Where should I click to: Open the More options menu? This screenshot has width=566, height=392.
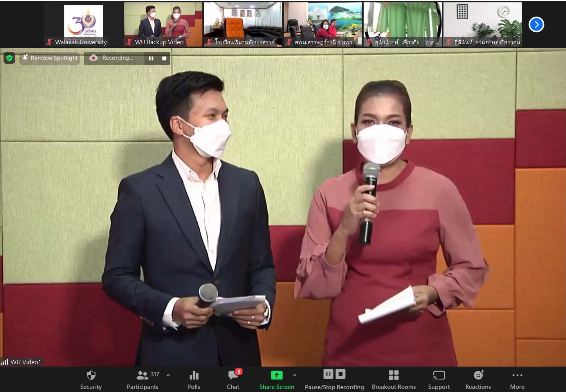coord(517,379)
